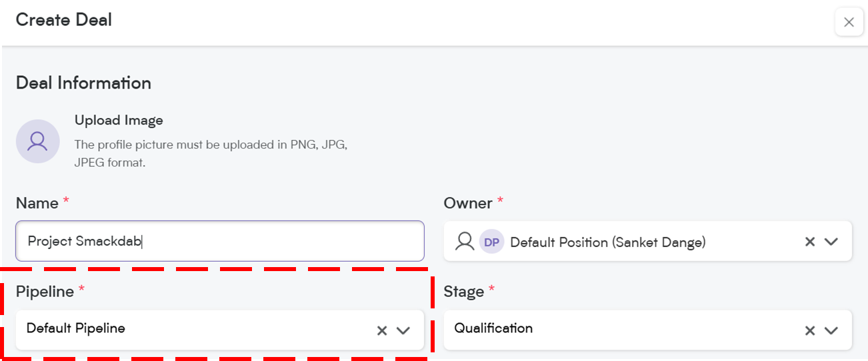Click the upload image avatar placeholder
The width and height of the screenshot is (868, 361).
click(38, 141)
